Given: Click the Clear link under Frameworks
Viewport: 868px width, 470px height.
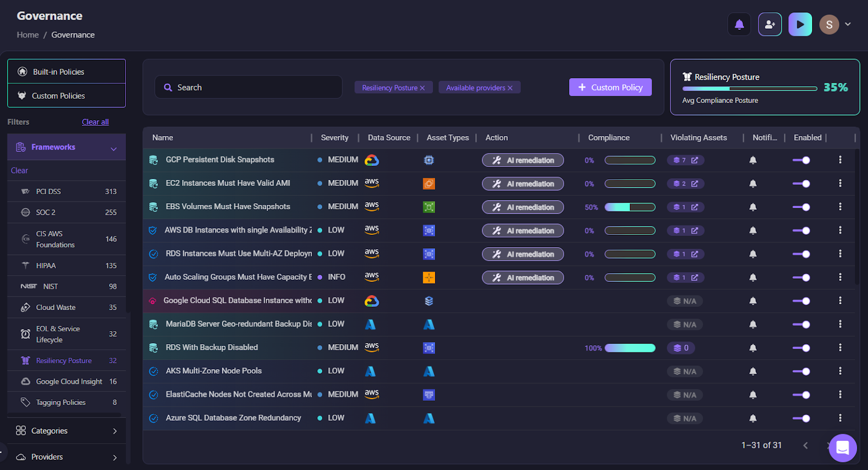Looking at the screenshot, I should tap(20, 170).
